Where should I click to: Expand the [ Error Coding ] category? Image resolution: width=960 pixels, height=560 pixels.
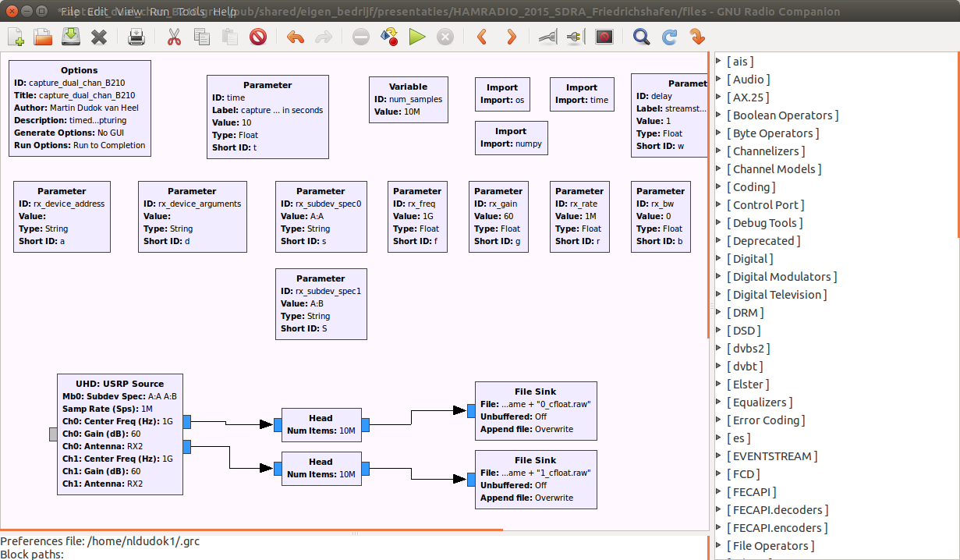(719, 420)
